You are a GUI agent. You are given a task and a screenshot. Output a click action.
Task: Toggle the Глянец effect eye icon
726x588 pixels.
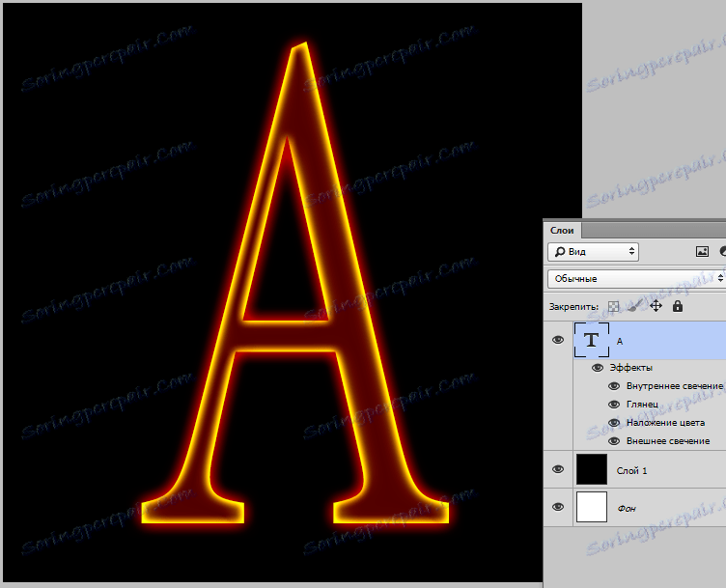(x=614, y=405)
